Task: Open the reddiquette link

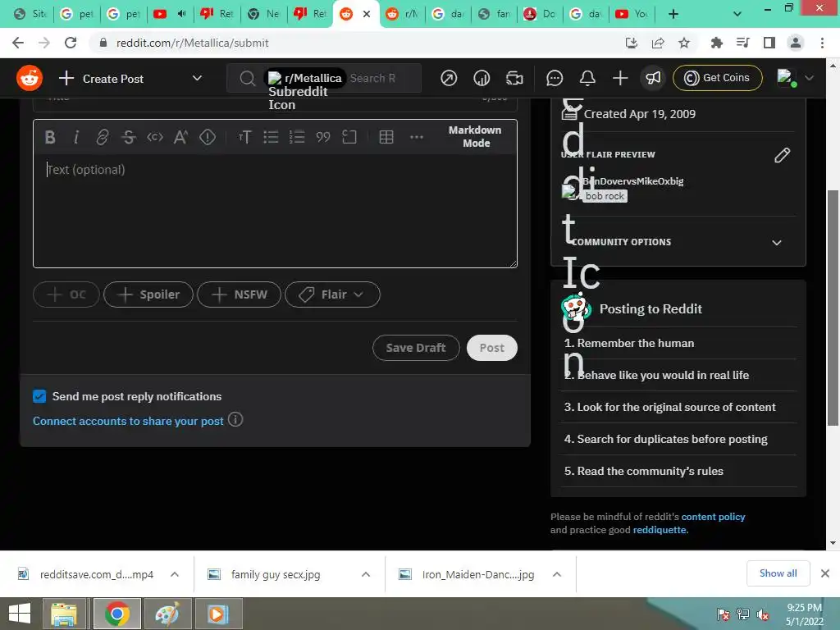Action: click(x=660, y=530)
